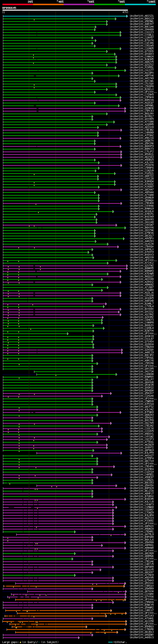Open hit UniRef100_C4JX77
The height and width of the screenshot is (644, 158).
142,70
